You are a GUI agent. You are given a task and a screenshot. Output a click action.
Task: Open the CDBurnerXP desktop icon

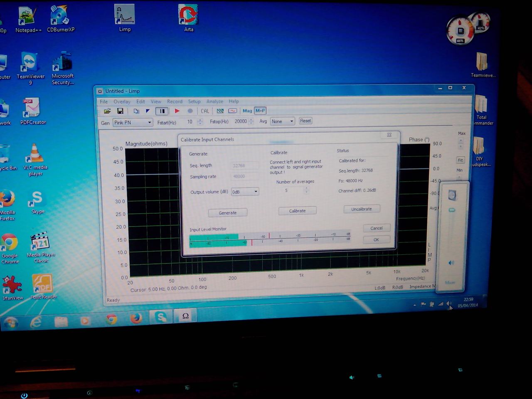coord(61,19)
